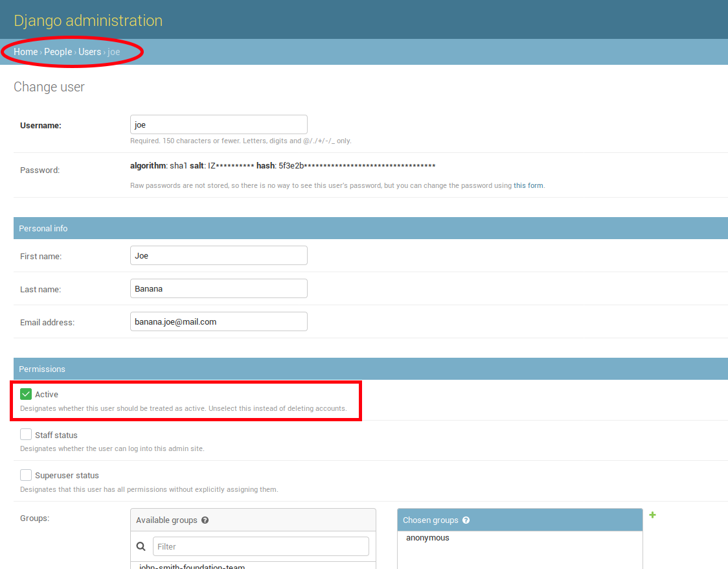
Task: Enable the Superuser status checkbox
Action: 26,475
